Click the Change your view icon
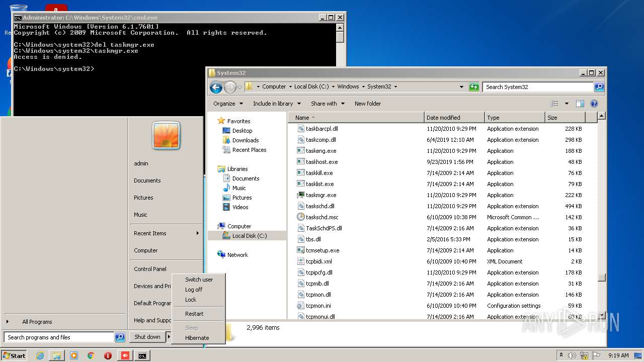 [554, 104]
